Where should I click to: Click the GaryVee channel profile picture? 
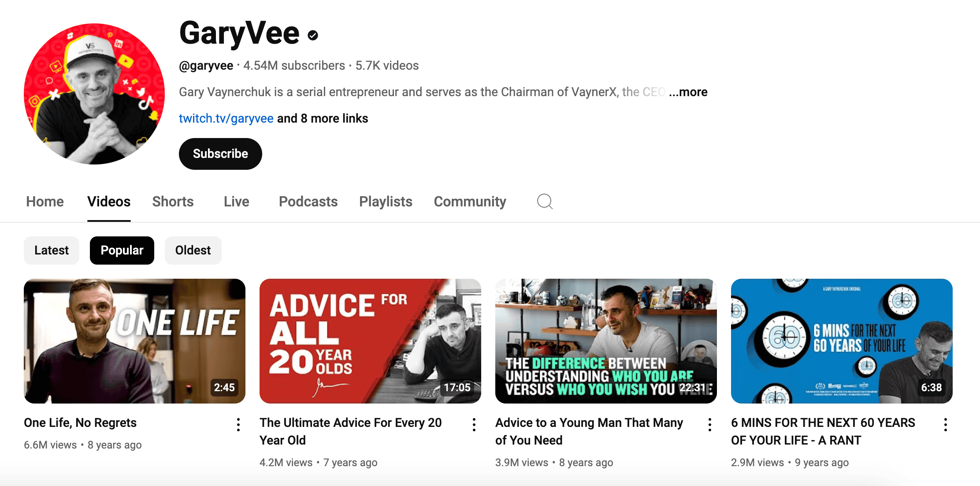[x=94, y=94]
